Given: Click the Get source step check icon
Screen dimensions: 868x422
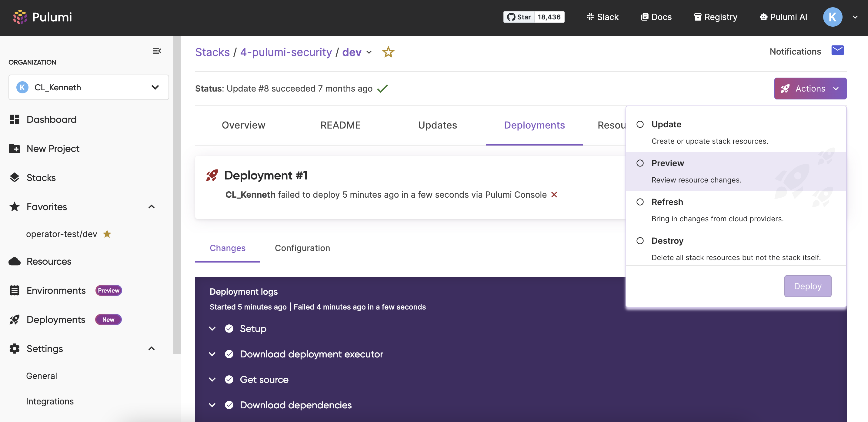Looking at the screenshot, I should coord(229,380).
